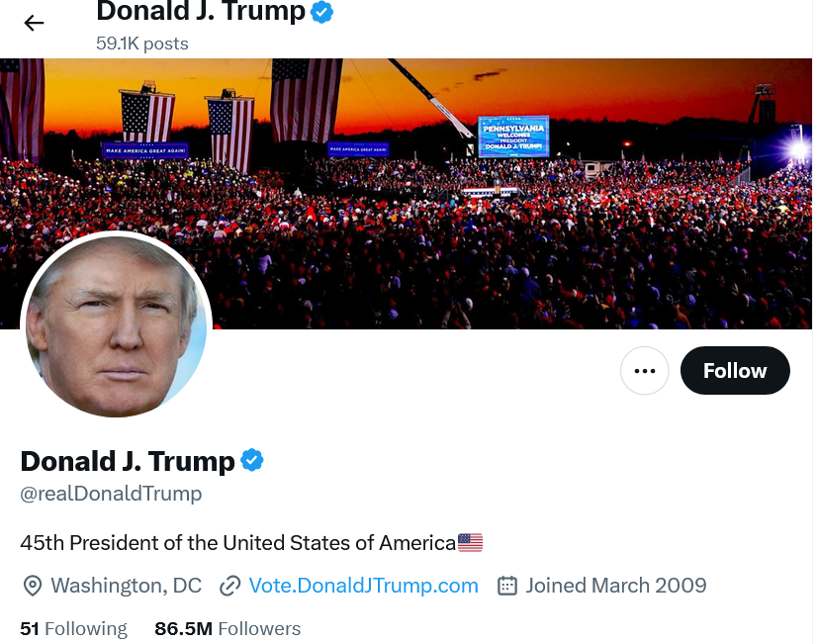Go back using the left arrow
Image resolution: width=818 pixels, height=644 pixels.
pyautogui.click(x=34, y=23)
